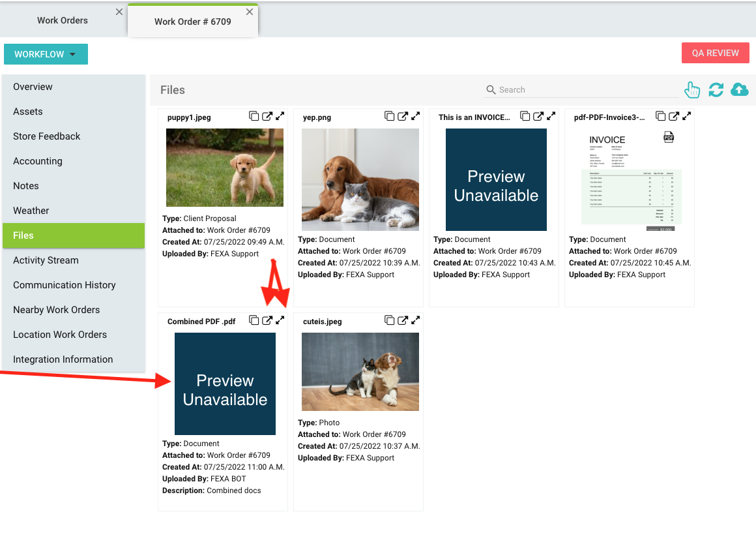Click the puppy1.jpeg thumbnail image
Image resolution: width=756 pixels, height=544 pixels.
(225, 168)
